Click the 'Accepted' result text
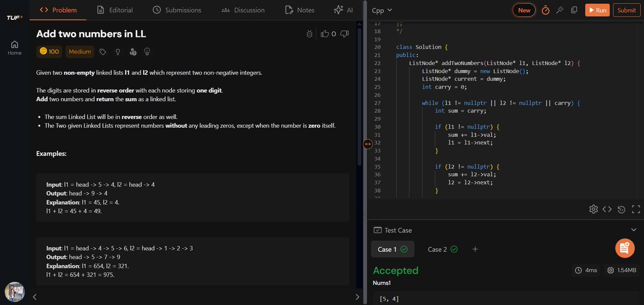This screenshot has width=644, height=305. click(396, 271)
